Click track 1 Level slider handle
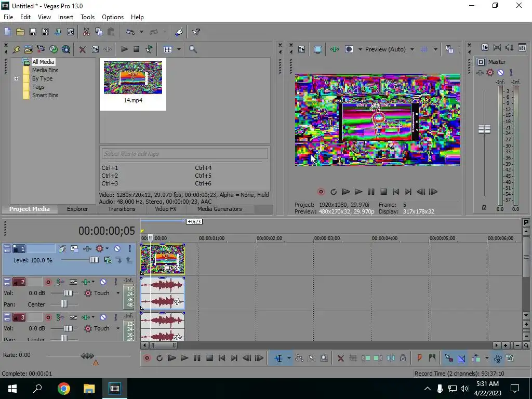Viewport: 532px width, 399px height. pyautogui.click(x=94, y=260)
